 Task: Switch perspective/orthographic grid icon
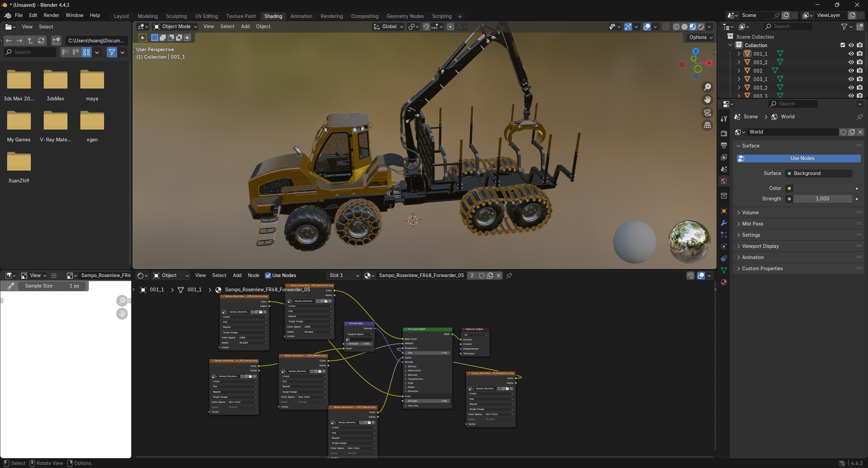(707, 125)
